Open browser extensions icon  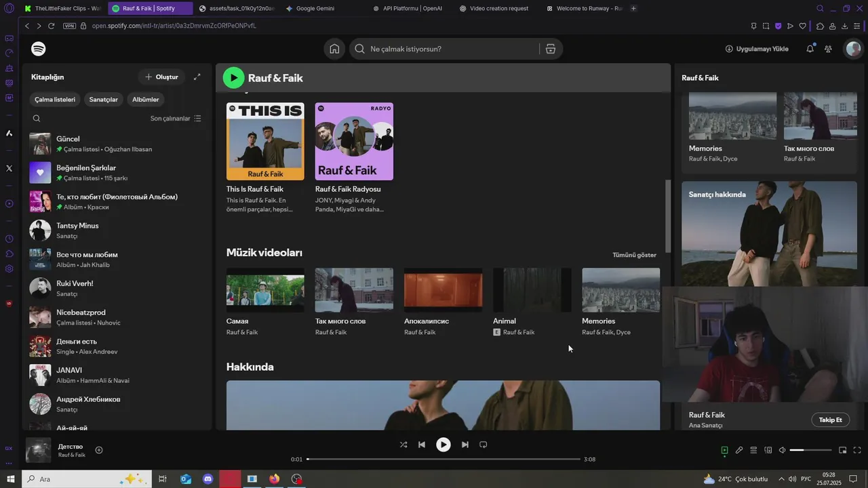[x=820, y=26]
